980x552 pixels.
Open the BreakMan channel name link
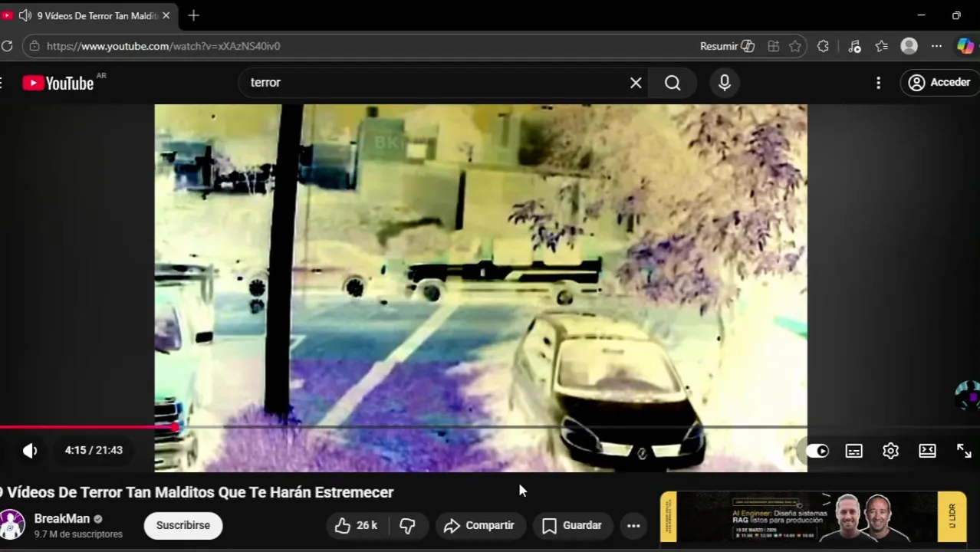coord(62,518)
